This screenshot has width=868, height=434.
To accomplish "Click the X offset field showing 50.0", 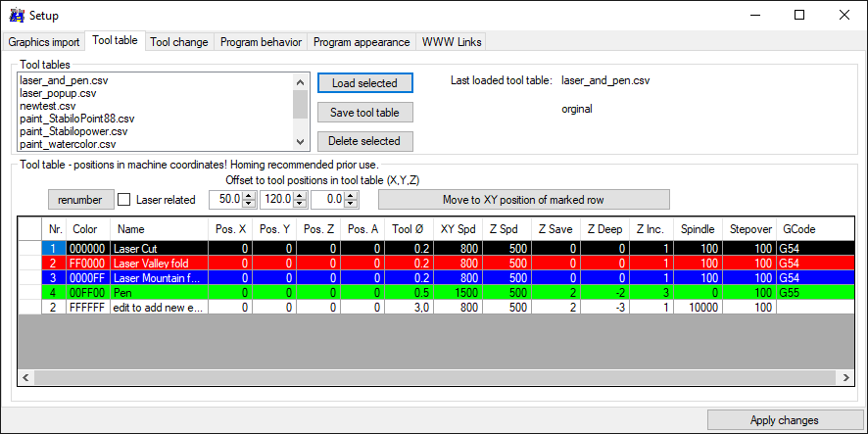I will coord(226,200).
